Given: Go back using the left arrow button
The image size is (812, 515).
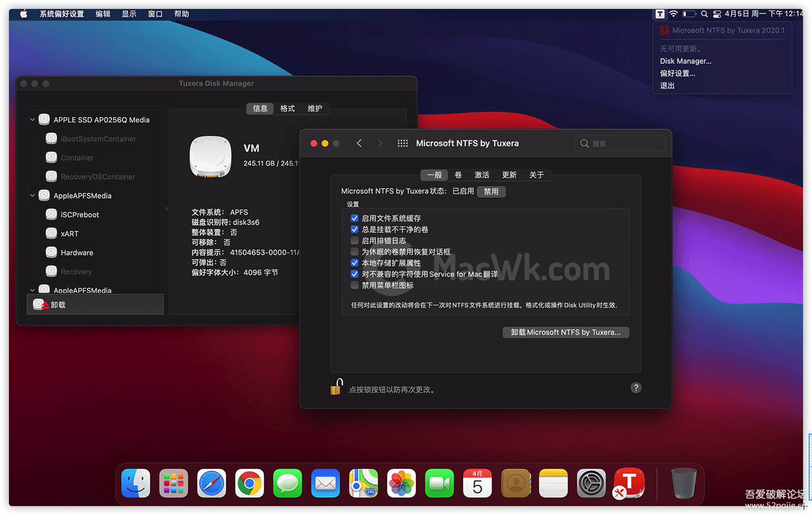Looking at the screenshot, I should tap(359, 143).
